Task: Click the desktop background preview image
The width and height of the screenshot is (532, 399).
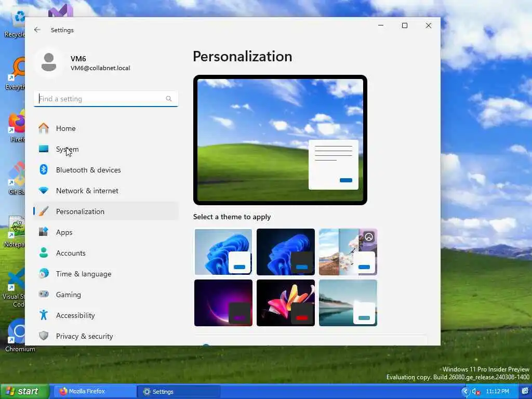Action: pos(280,140)
